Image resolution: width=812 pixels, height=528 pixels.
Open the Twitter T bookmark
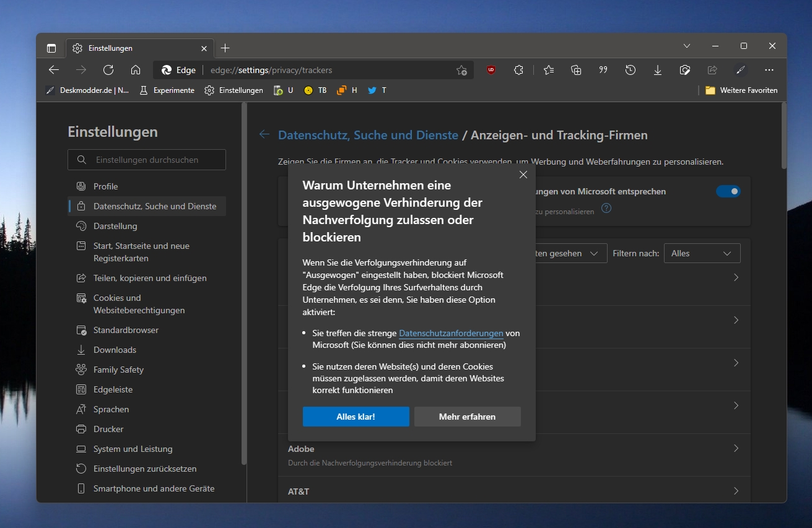pos(377,90)
